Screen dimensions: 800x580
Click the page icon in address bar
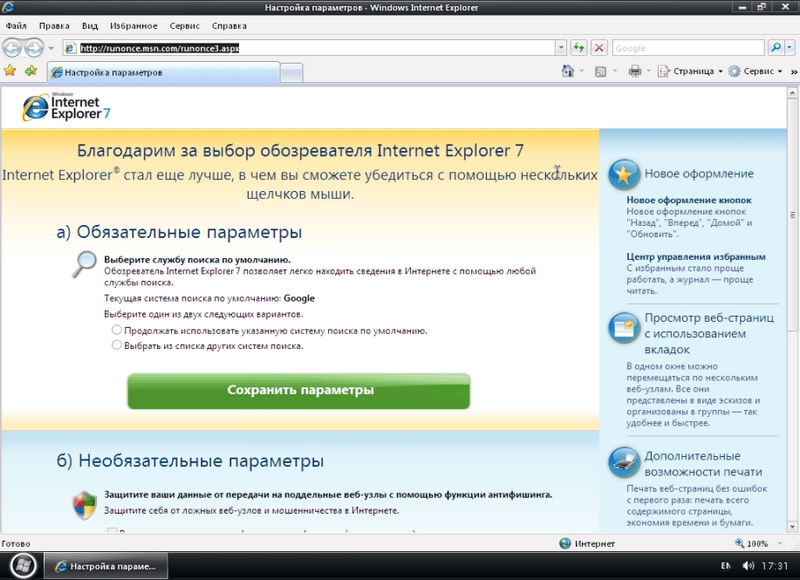pyautogui.click(x=70, y=48)
